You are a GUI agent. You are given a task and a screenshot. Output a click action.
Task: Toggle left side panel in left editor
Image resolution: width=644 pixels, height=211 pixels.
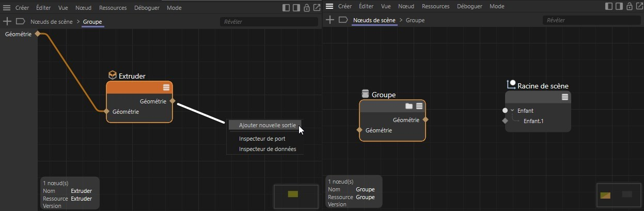click(286, 7)
